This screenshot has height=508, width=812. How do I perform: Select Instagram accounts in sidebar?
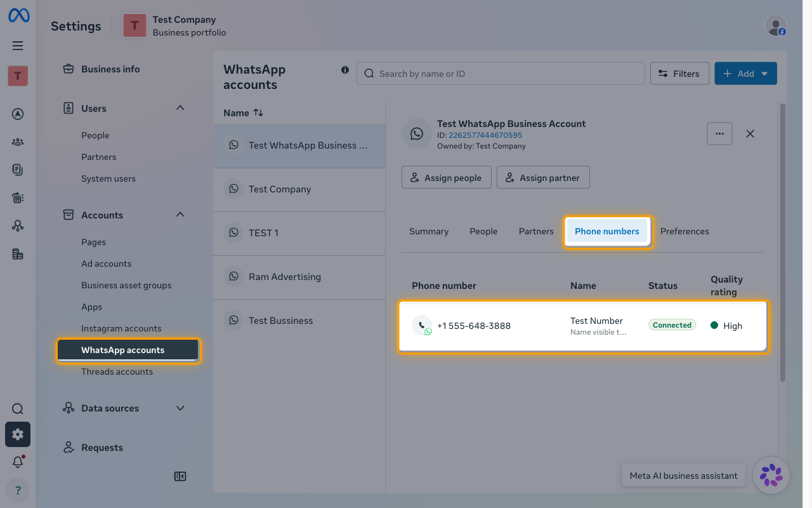pos(121,328)
